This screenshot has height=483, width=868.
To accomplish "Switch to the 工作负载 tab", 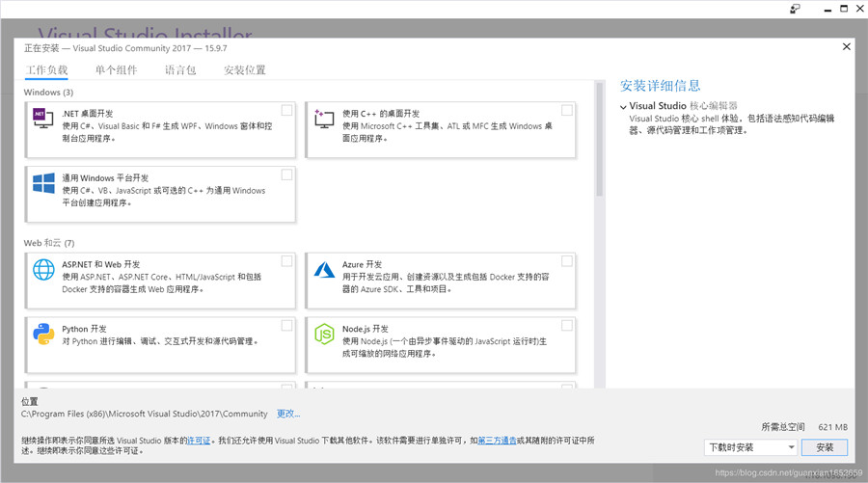I will point(46,70).
